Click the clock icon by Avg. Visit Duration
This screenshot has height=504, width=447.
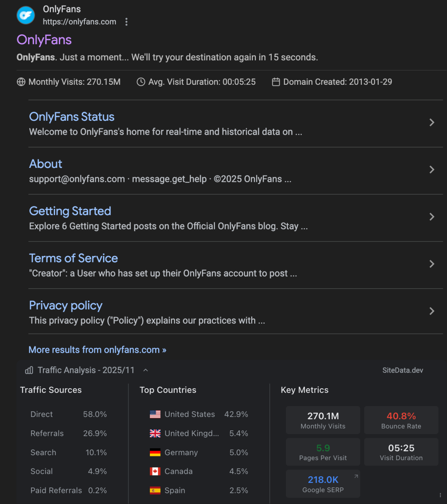(x=141, y=82)
